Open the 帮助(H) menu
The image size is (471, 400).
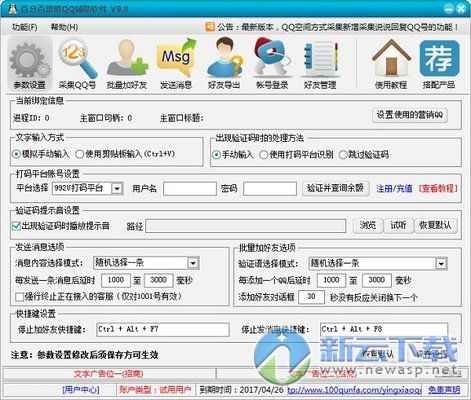pyautogui.click(x=64, y=27)
